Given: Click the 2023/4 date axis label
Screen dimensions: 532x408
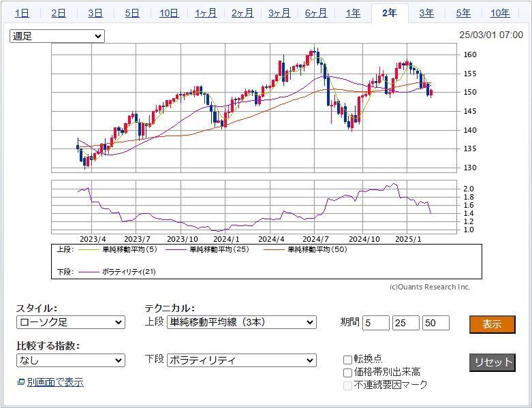Looking at the screenshot, I should [x=93, y=239].
